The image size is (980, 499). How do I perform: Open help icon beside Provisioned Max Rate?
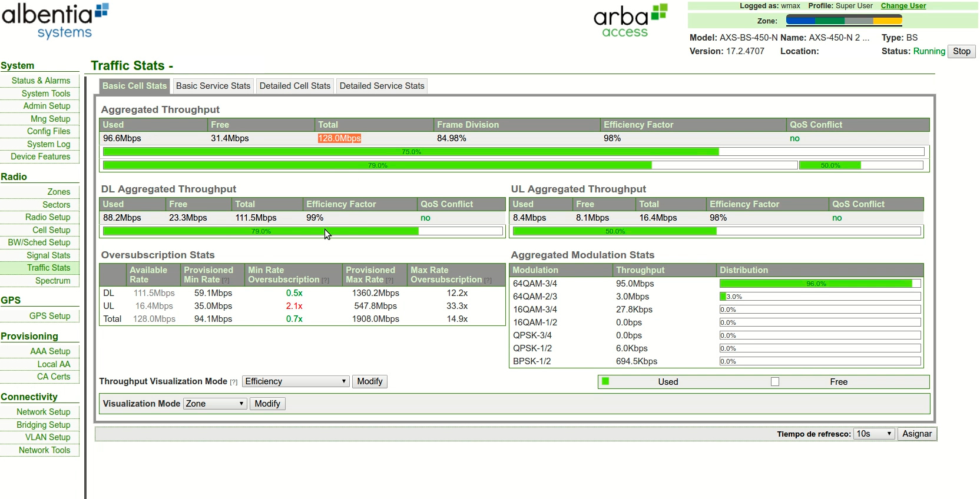coord(390,281)
